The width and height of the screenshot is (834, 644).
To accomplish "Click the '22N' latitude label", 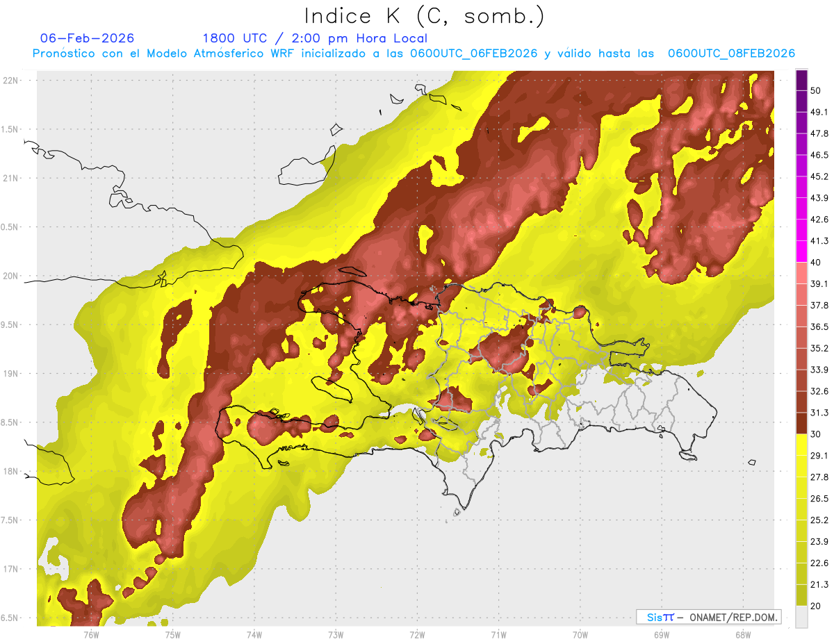I will [10, 81].
